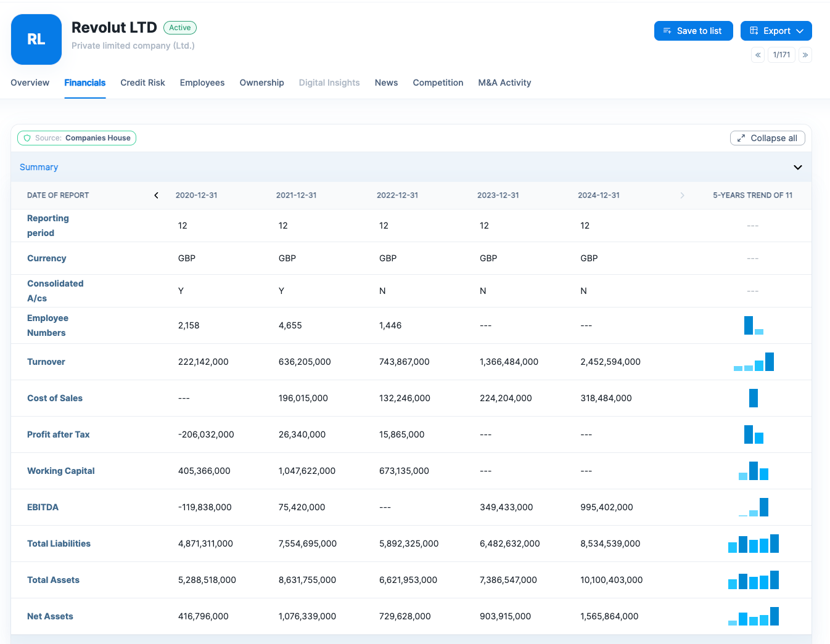Open Working Capital trend chart
830x644 pixels.
tap(754, 471)
